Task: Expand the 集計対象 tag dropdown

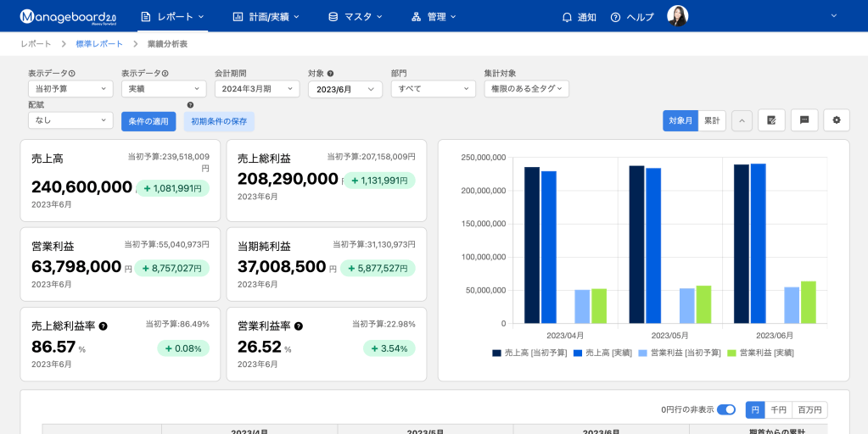Action: pyautogui.click(x=526, y=89)
